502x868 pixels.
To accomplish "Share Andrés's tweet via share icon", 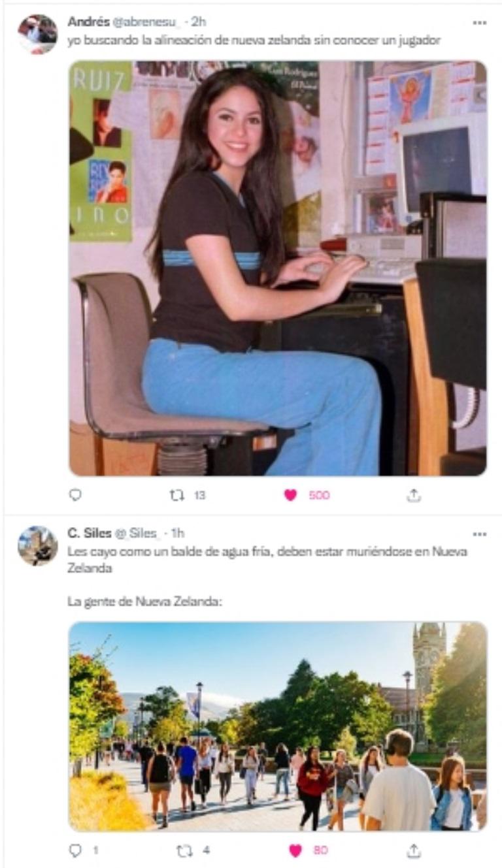I will pos(413,495).
